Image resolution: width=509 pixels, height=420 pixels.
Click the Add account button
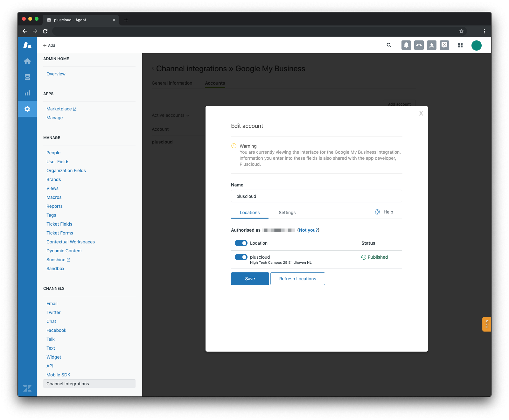pos(399,104)
